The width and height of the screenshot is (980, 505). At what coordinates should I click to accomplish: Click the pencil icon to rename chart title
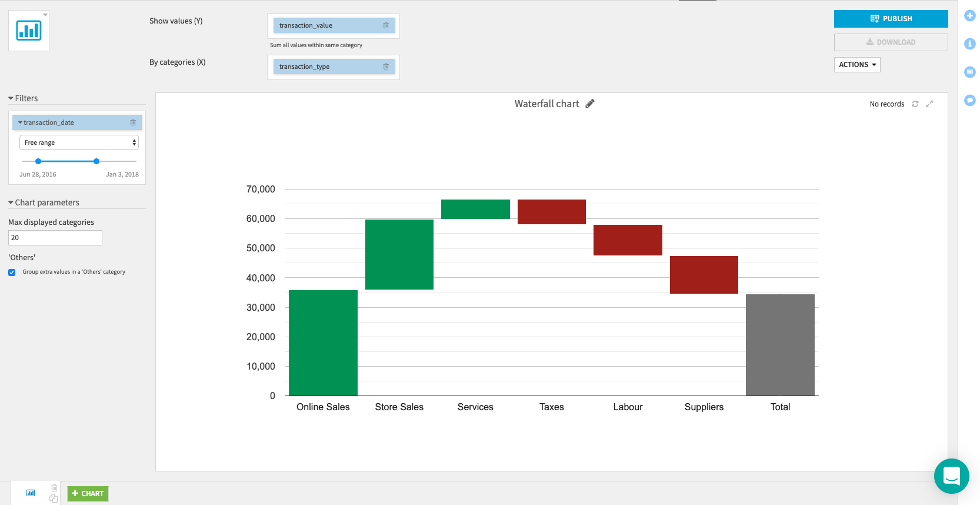[590, 104]
